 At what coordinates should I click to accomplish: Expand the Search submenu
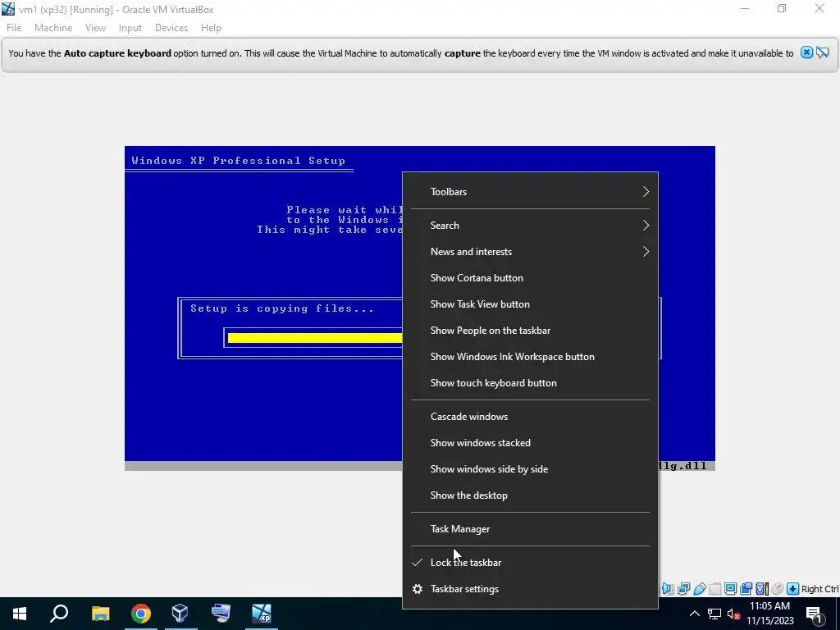pyautogui.click(x=530, y=225)
